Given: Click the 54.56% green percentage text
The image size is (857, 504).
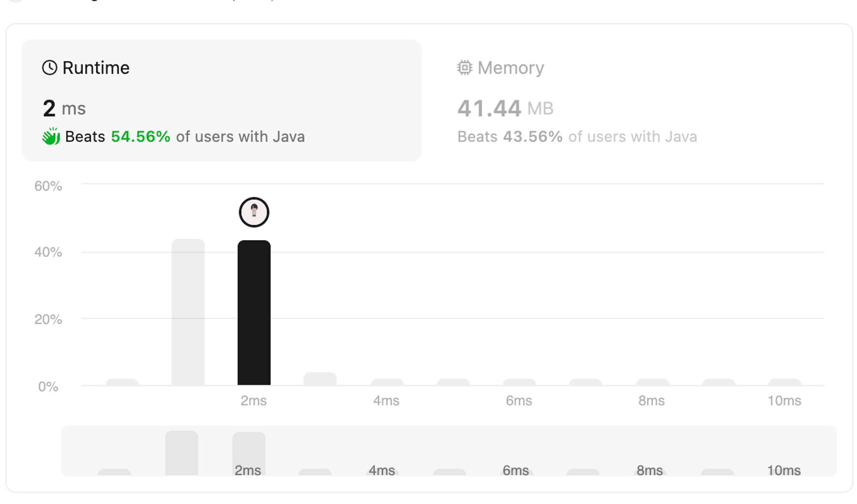Looking at the screenshot, I should click(x=141, y=137).
